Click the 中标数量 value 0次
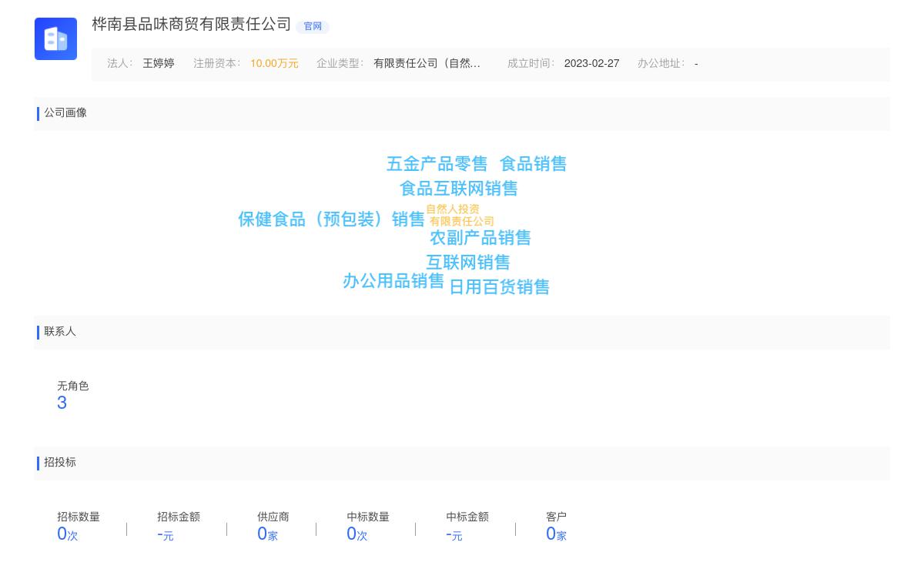 (x=357, y=534)
